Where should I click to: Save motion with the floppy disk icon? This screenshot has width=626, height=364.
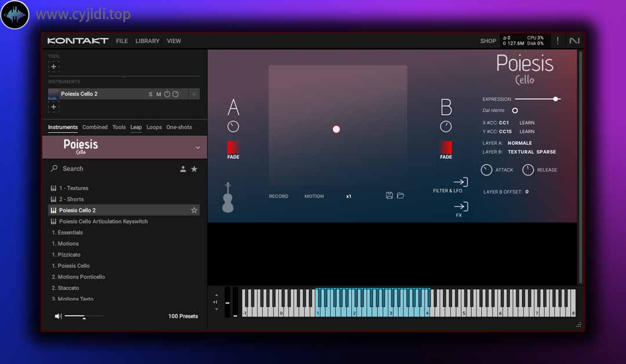[390, 195]
